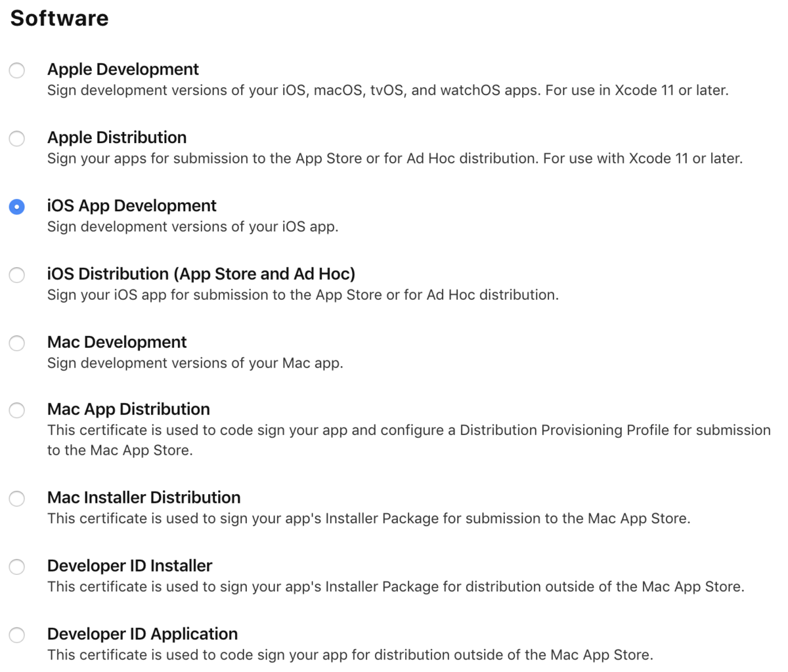Click the Developer ID Installer title
788x672 pixels.
point(130,566)
